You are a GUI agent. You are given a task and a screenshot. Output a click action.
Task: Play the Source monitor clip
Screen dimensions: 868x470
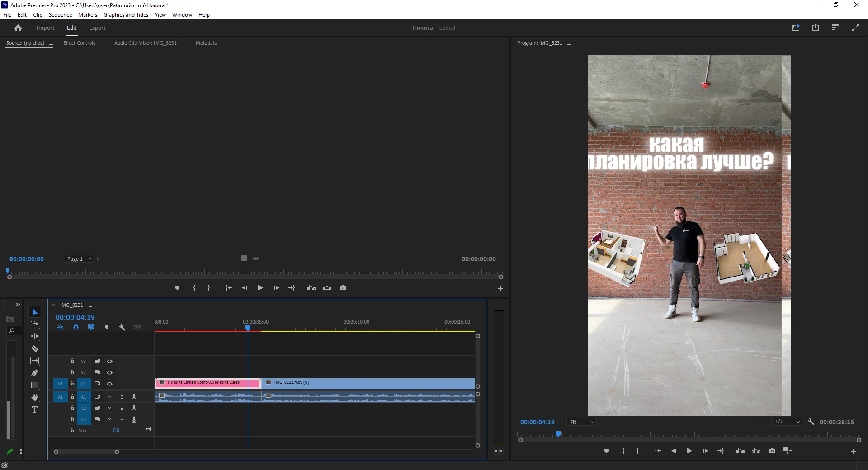point(260,288)
